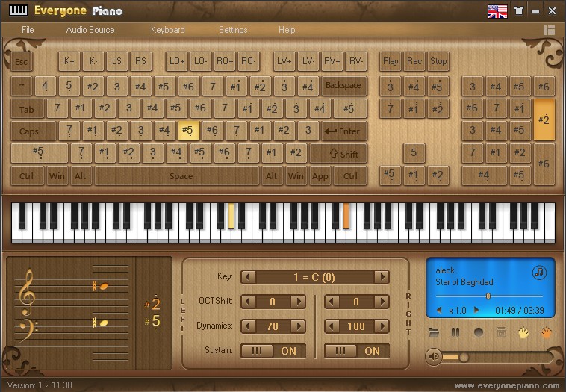Click the Key selector right arrow
The image size is (566, 392).
(x=382, y=277)
